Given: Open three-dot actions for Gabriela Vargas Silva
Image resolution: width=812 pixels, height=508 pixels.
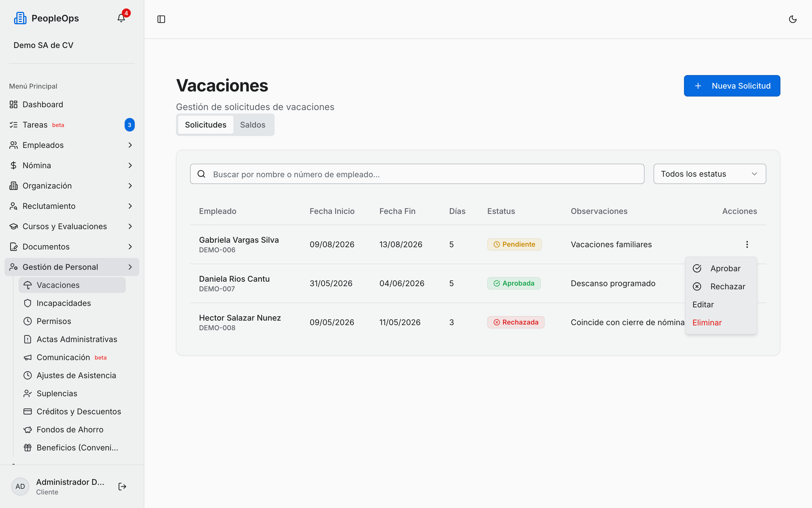Looking at the screenshot, I should (747, 244).
